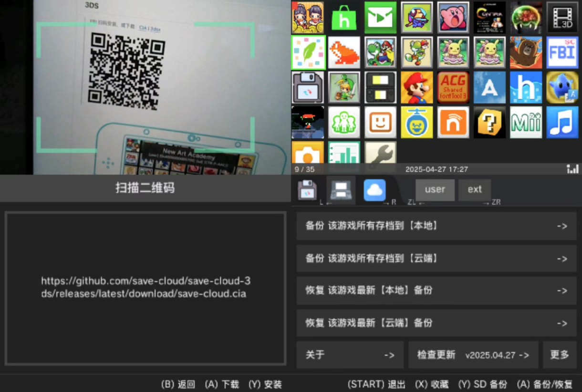Open the 关于 about entry
Image resolution: width=582 pixels, height=392 pixels.
click(x=350, y=355)
